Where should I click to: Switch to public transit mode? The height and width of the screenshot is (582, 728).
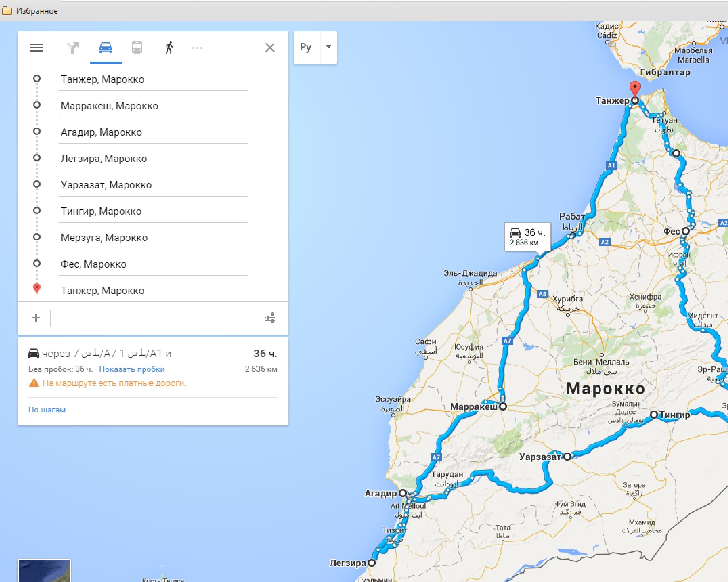(137, 48)
